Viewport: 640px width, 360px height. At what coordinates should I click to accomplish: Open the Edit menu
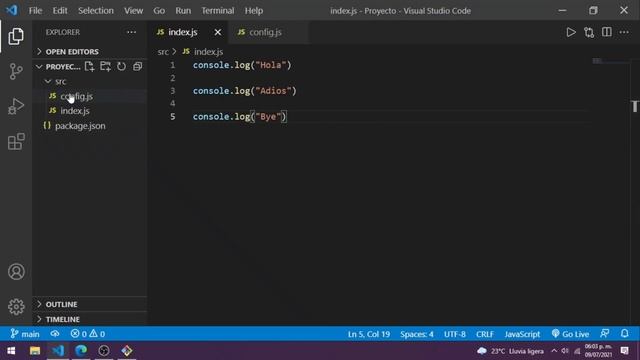60,11
